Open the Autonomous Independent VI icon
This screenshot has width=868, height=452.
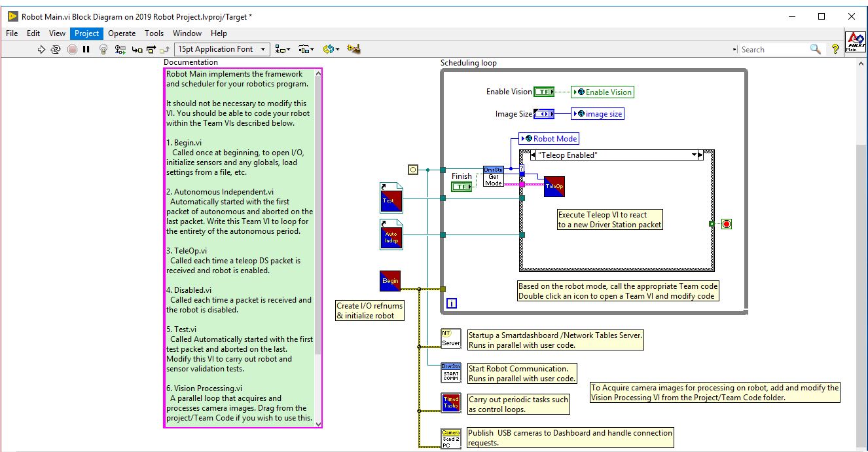(391, 236)
